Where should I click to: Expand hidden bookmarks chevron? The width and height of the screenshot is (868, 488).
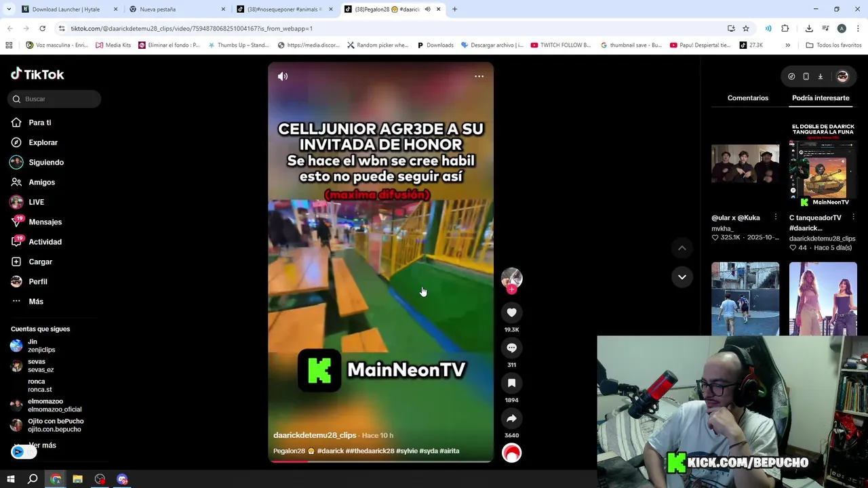pyautogui.click(x=787, y=45)
